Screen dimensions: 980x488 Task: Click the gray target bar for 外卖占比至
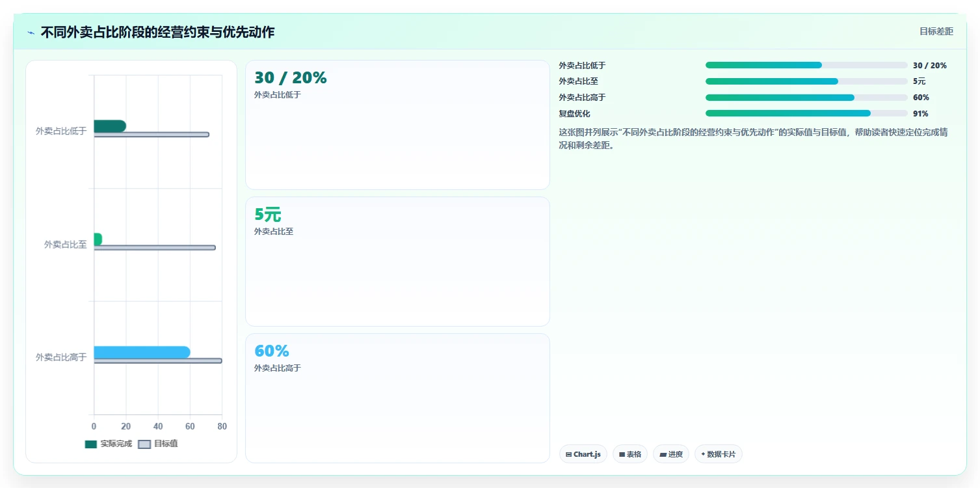click(x=155, y=248)
